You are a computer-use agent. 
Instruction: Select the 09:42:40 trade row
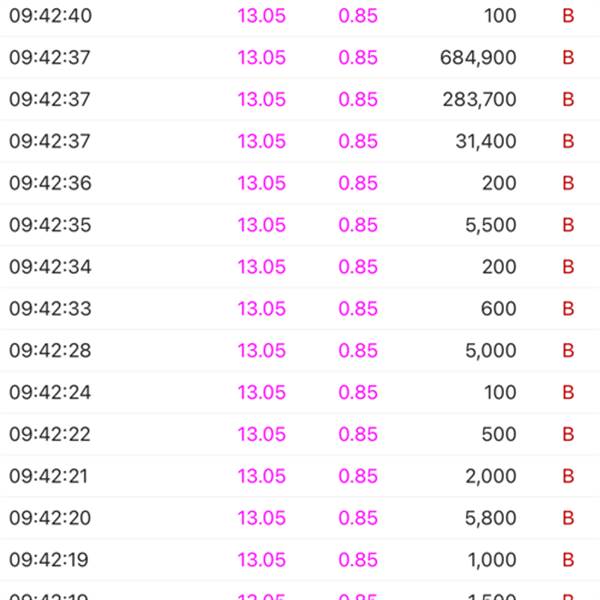[300, 16]
